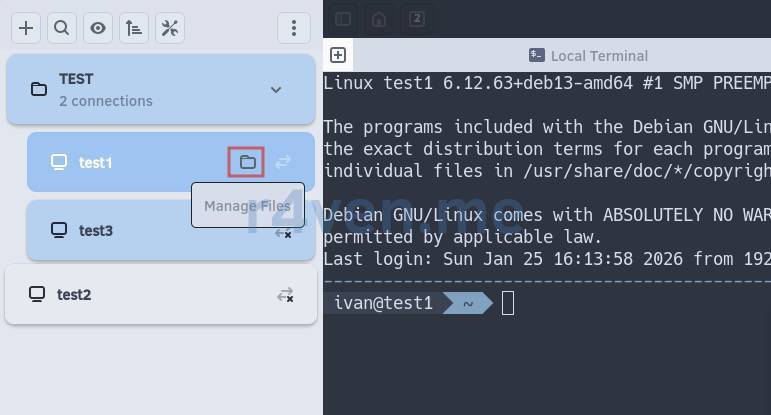Open the three-dot more options menu
771x415 pixels.
coord(293,28)
